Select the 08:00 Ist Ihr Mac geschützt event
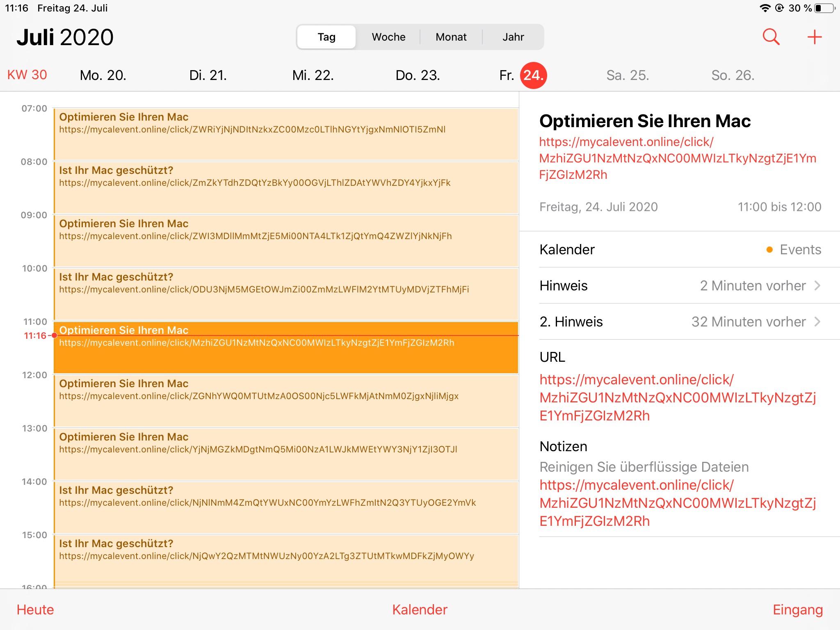Image resolution: width=840 pixels, height=630 pixels. (286, 187)
